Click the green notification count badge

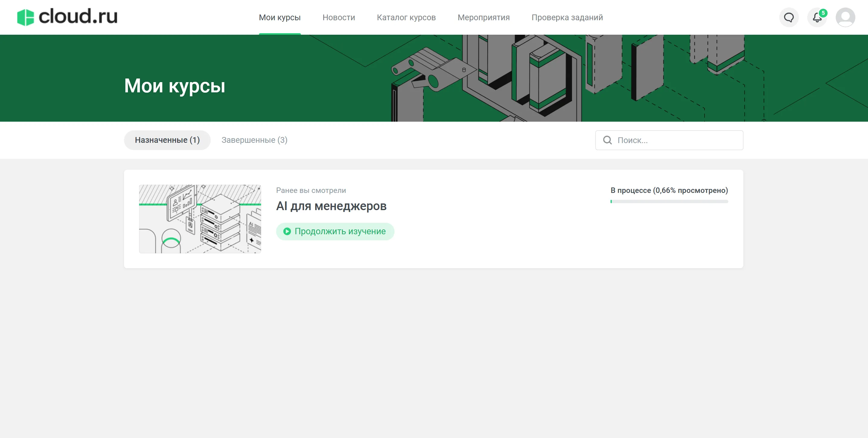click(x=823, y=13)
